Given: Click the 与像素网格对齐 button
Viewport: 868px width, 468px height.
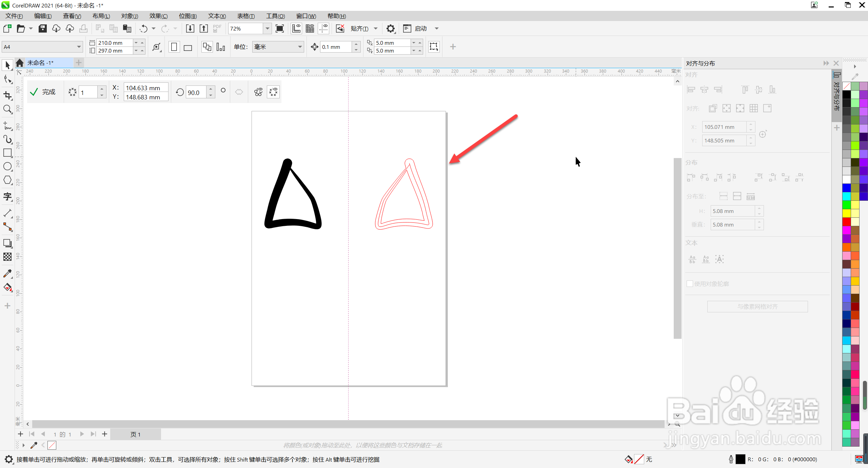Looking at the screenshot, I should (757, 307).
